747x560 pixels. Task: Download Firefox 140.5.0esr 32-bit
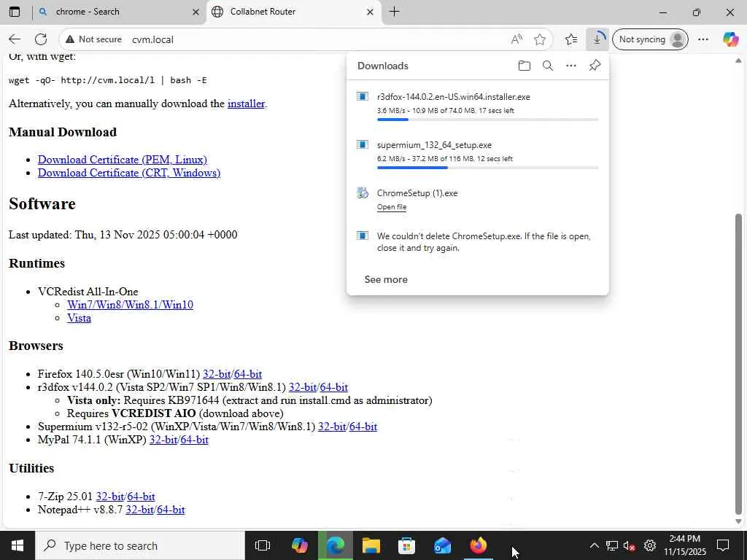click(217, 374)
